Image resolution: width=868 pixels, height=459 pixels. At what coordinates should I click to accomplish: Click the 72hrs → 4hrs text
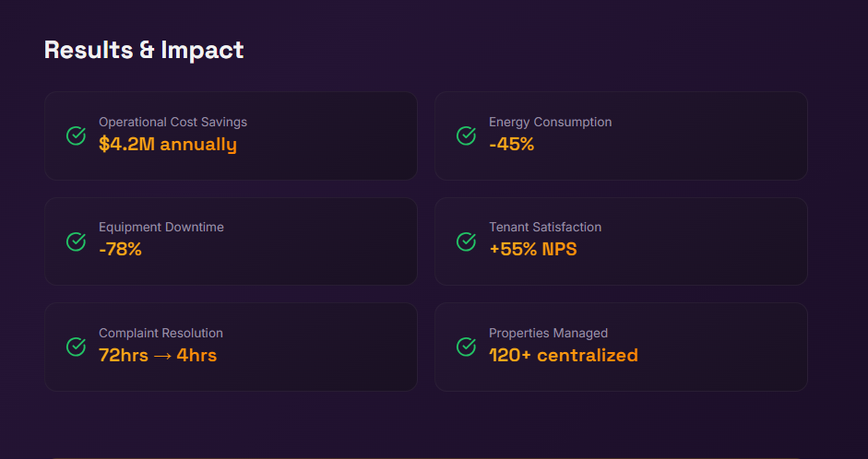158,356
